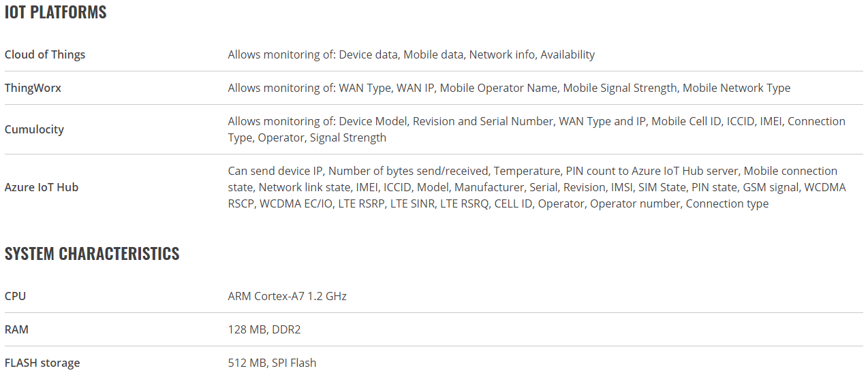
Task: Click the 128 MB, DDR2 value
Action: coord(264,329)
